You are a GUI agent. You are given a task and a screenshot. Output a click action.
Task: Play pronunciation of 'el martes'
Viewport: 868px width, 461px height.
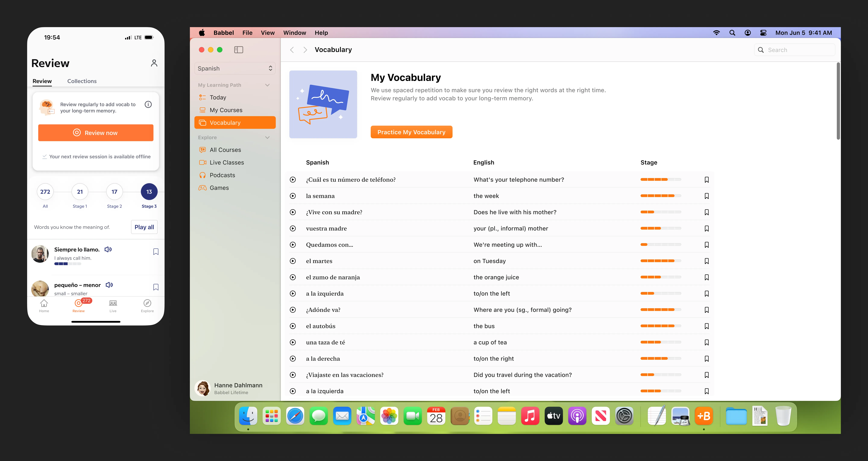click(x=293, y=261)
